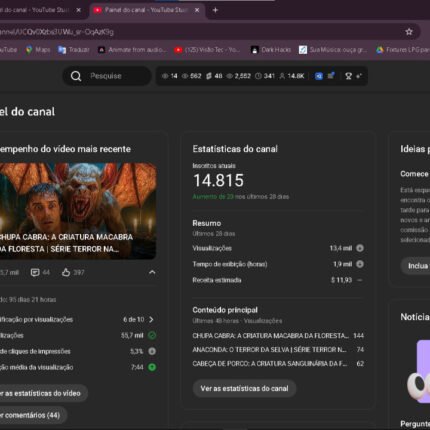Click the address bar URL

point(57,32)
